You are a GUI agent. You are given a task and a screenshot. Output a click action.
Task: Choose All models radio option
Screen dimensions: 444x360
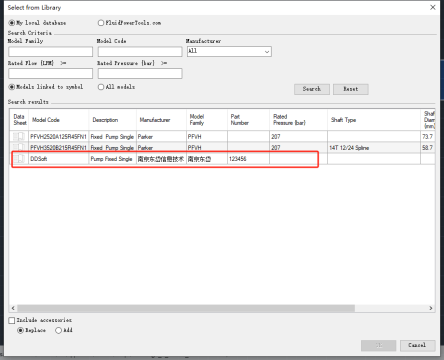point(101,87)
